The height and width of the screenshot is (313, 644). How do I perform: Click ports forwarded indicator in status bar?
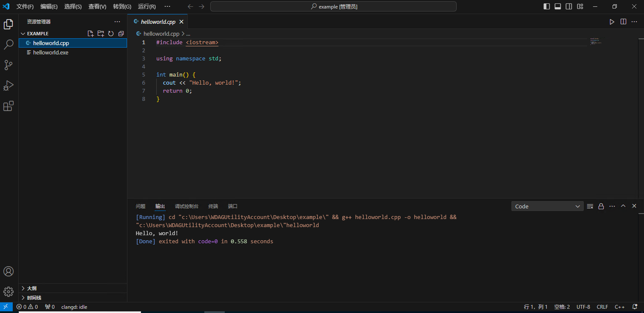pyautogui.click(x=50, y=307)
